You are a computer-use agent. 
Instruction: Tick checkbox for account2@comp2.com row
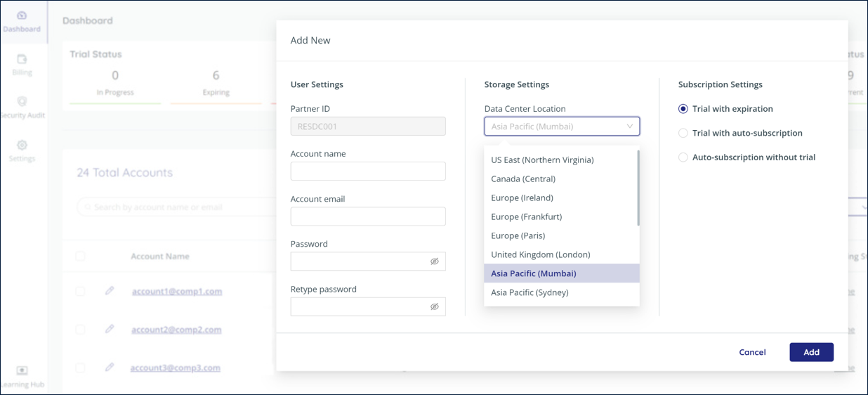tap(80, 330)
